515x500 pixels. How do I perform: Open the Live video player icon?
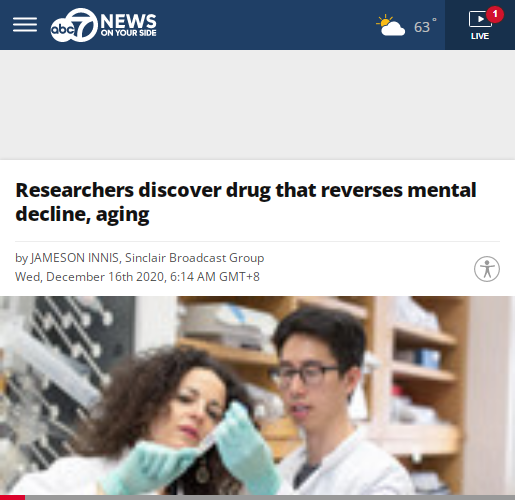tap(480, 19)
